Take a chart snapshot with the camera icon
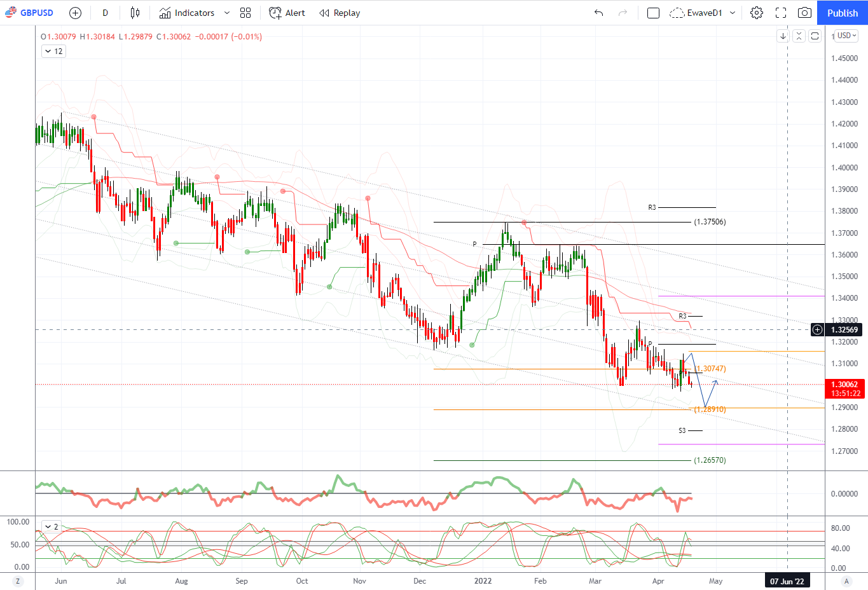 point(804,13)
